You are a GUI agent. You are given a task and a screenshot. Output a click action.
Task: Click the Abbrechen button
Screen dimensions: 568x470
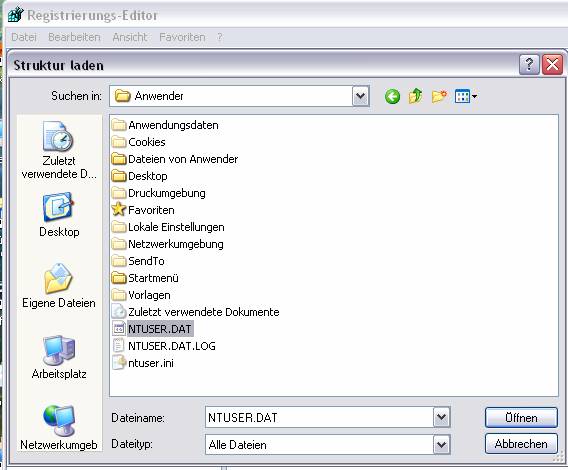521,444
